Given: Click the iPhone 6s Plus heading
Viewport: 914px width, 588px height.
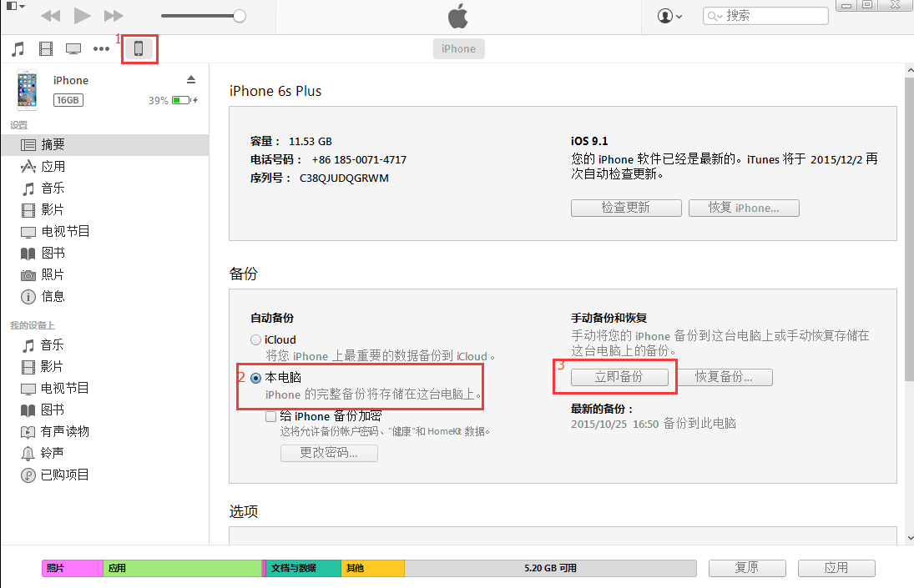Looking at the screenshot, I should 275,92.
